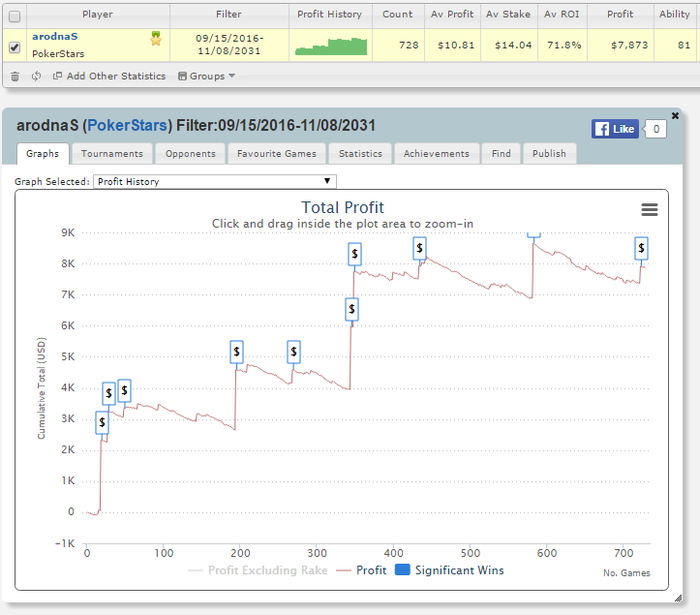Image resolution: width=700 pixels, height=615 pixels.
Task: Open the Graph Selected dropdown
Action: pos(215,182)
